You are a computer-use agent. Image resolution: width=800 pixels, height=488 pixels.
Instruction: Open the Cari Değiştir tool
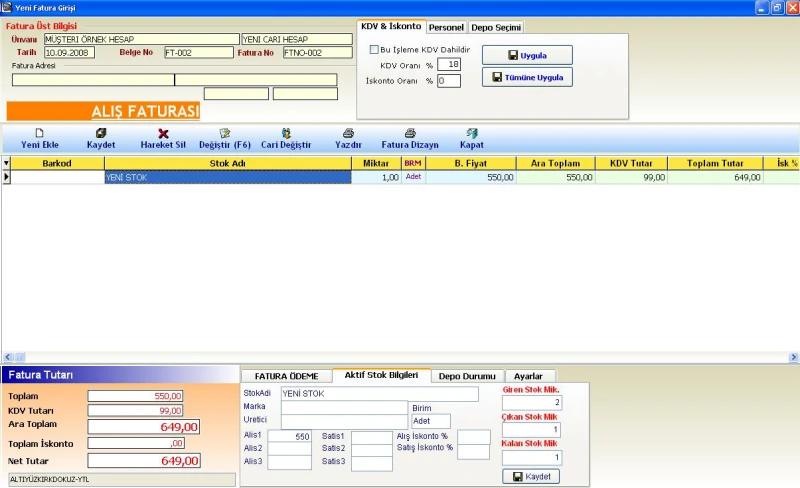(x=286, y=133)
